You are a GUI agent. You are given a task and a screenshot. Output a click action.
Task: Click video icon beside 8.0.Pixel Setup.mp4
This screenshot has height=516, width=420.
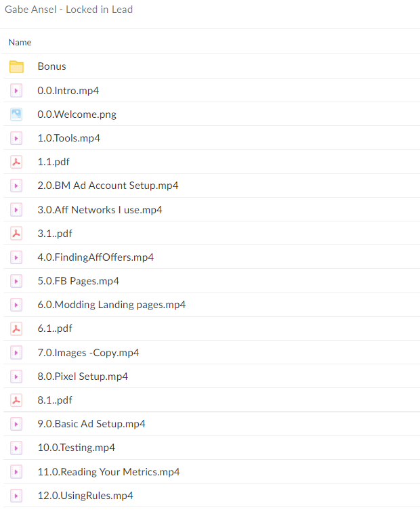16,377
